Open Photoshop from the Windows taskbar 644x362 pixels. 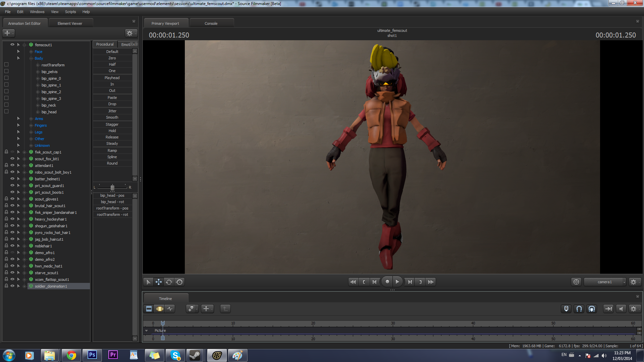(x=92, y=355)
